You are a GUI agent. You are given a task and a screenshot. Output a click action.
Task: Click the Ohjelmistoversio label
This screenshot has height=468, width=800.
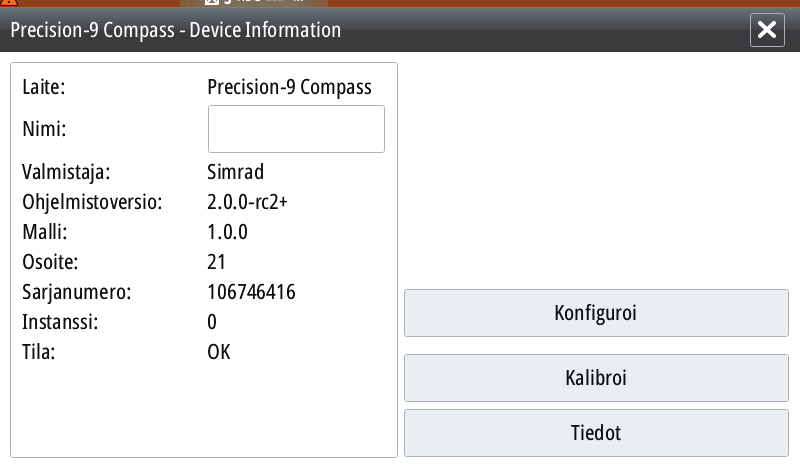[x=92, y=203]
